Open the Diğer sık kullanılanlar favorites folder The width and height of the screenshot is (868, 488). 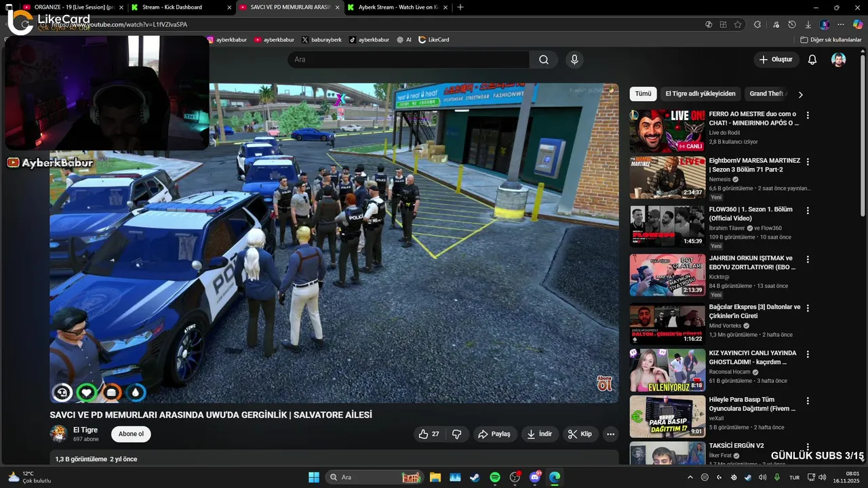(831, 40)
